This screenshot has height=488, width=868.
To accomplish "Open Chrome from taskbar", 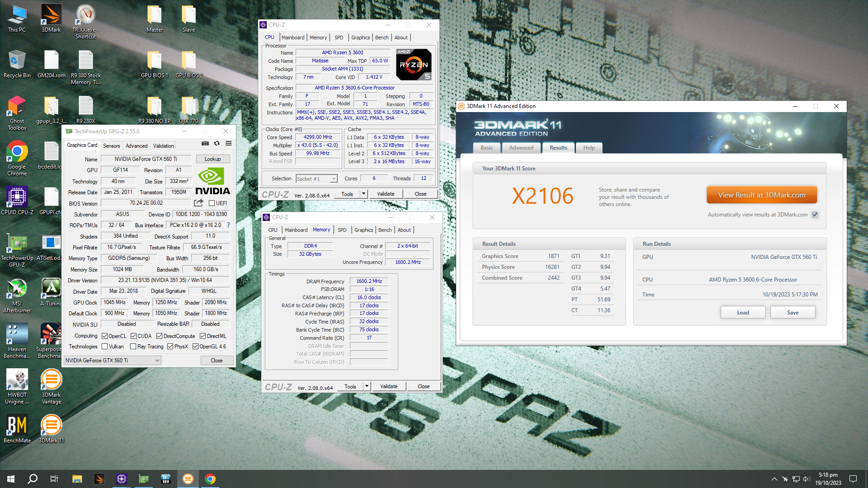I will tap(210, 479).
